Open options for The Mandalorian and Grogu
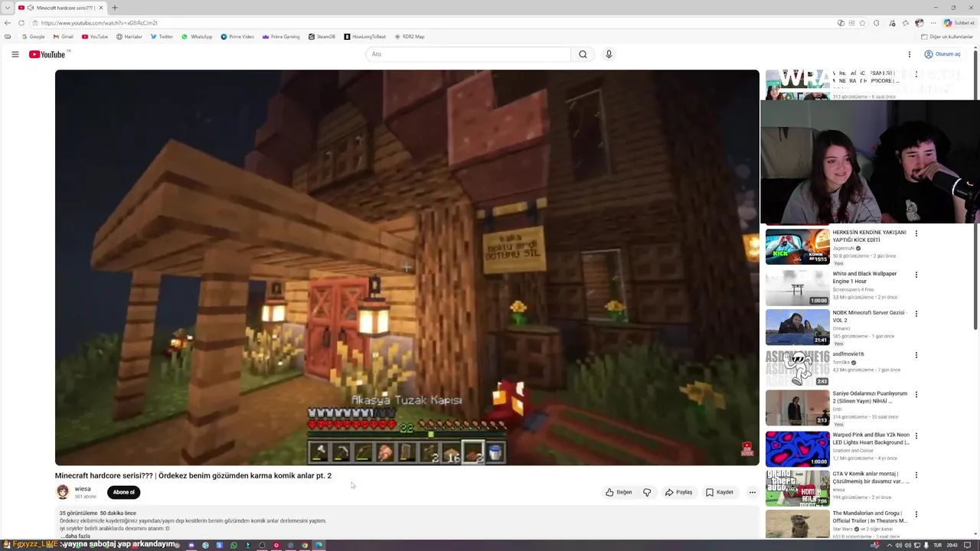Image resolution: width=980 pixels, height=551 pixels. (916, 515)
